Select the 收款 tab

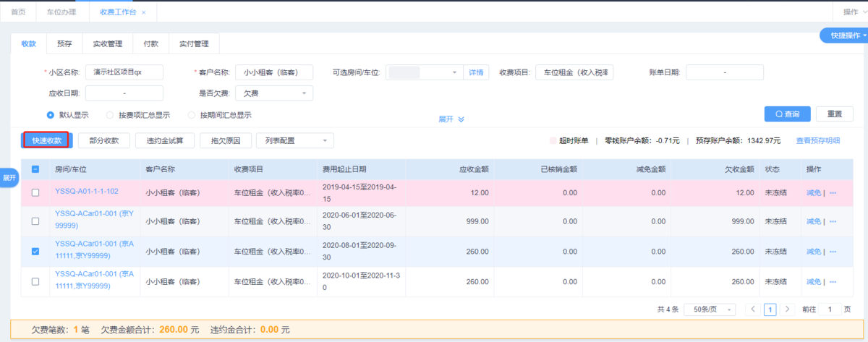coord(29,44)
